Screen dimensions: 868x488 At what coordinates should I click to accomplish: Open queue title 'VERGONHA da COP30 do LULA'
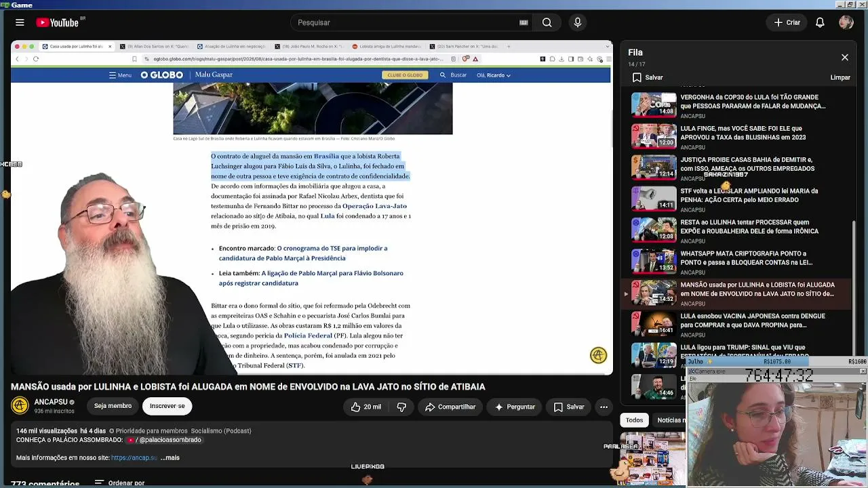click(753, 102)
